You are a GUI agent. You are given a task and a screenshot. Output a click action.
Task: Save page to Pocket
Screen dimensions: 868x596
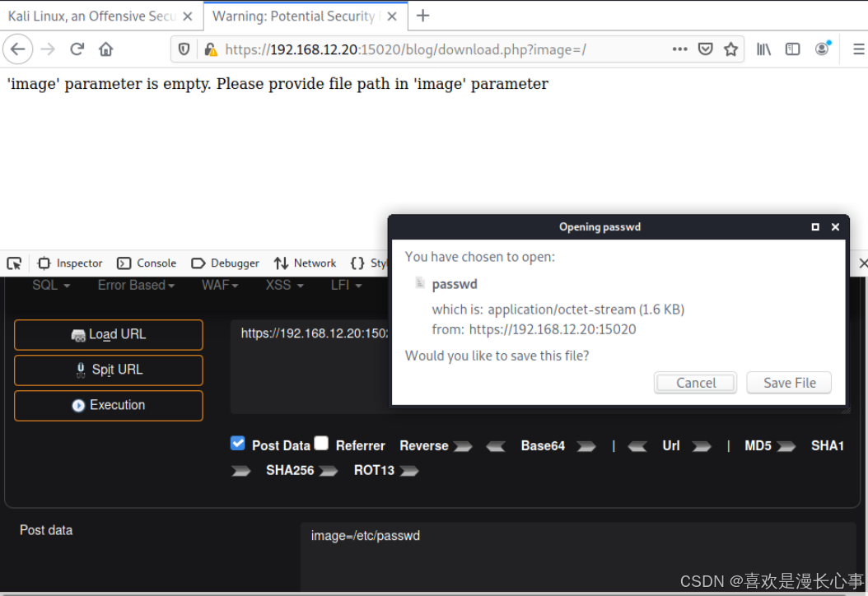click(x=705, y=49)
